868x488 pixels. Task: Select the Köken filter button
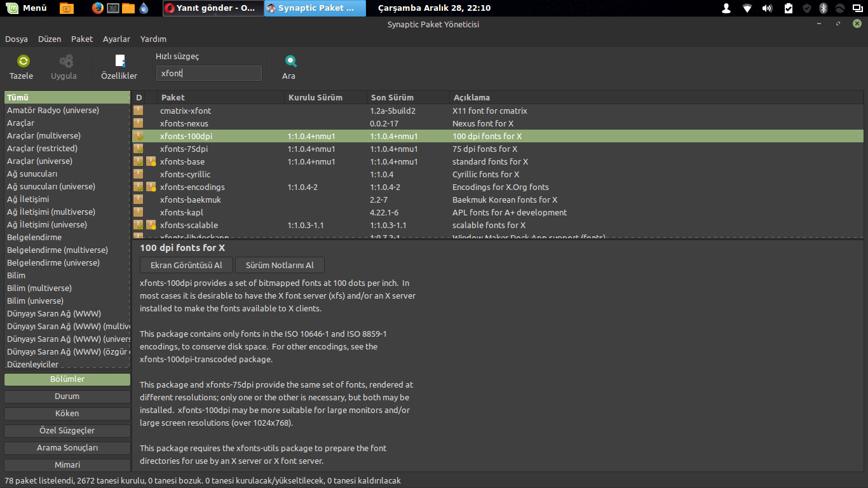tap(67, 414)
